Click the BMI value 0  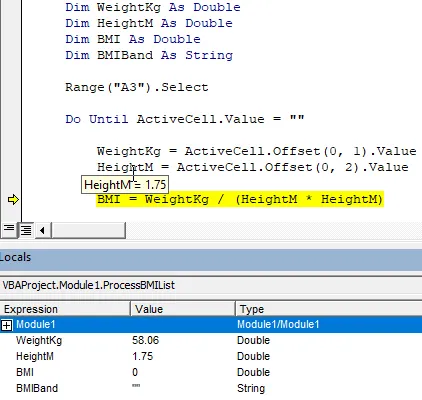tap(135, 372)
